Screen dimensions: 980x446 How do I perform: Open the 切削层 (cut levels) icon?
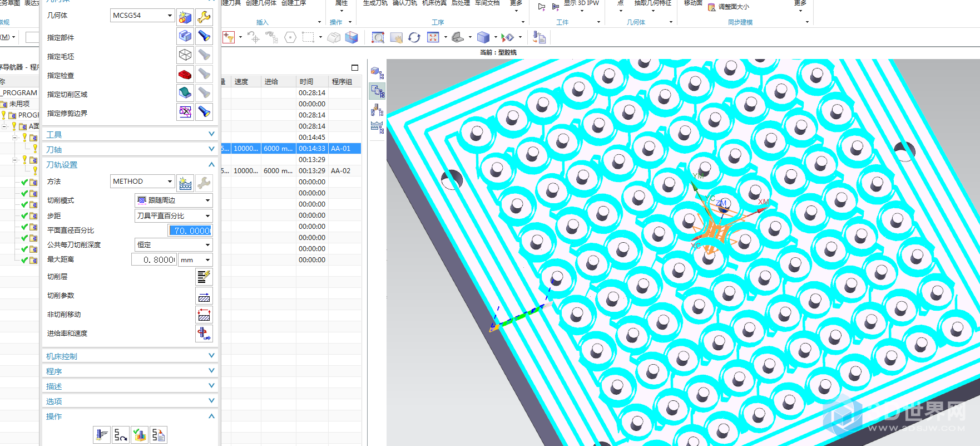pyautogui.click(x=204, y=276)
